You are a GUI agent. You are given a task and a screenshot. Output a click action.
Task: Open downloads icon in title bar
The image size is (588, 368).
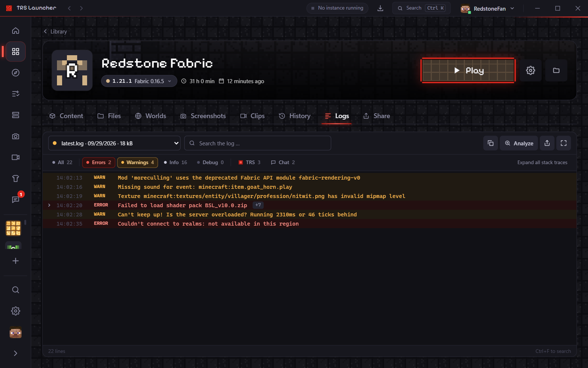coord(380,8)
